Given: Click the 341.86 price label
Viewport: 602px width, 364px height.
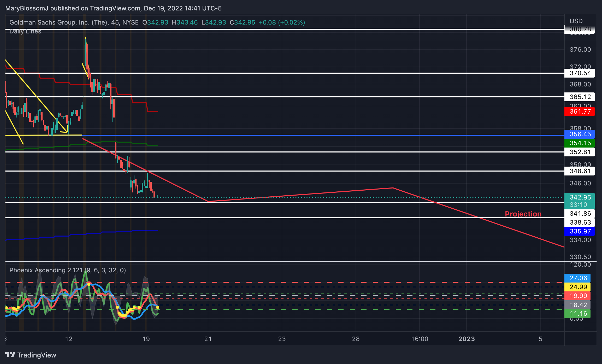Looking at the screenshot, I should click(x=579, y=214).
